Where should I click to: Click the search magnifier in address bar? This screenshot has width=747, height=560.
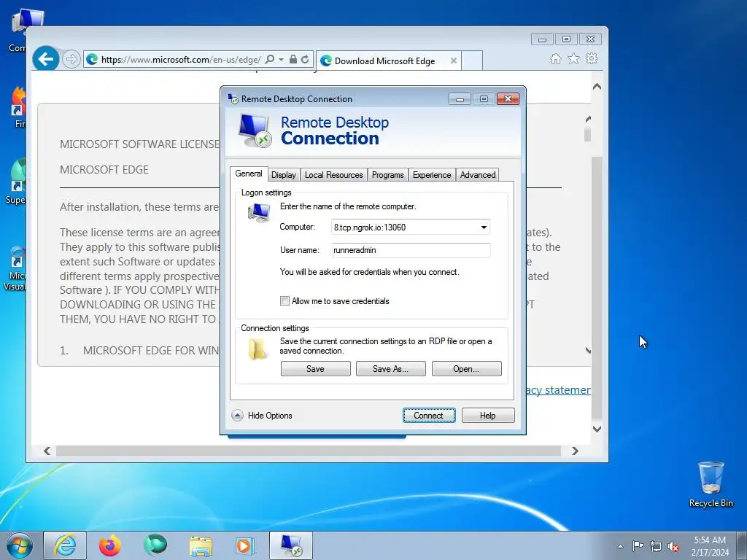click(x=270, y=60)
